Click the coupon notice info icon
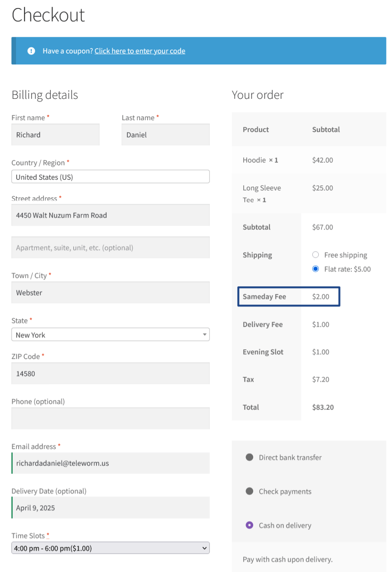The image size is (392, 572). pyautogui.click(x=31, y=51)
